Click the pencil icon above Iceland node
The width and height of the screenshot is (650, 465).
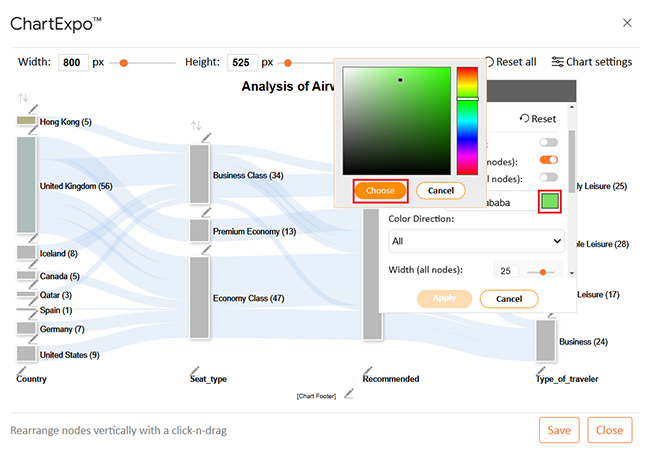(x=33, y=238)
